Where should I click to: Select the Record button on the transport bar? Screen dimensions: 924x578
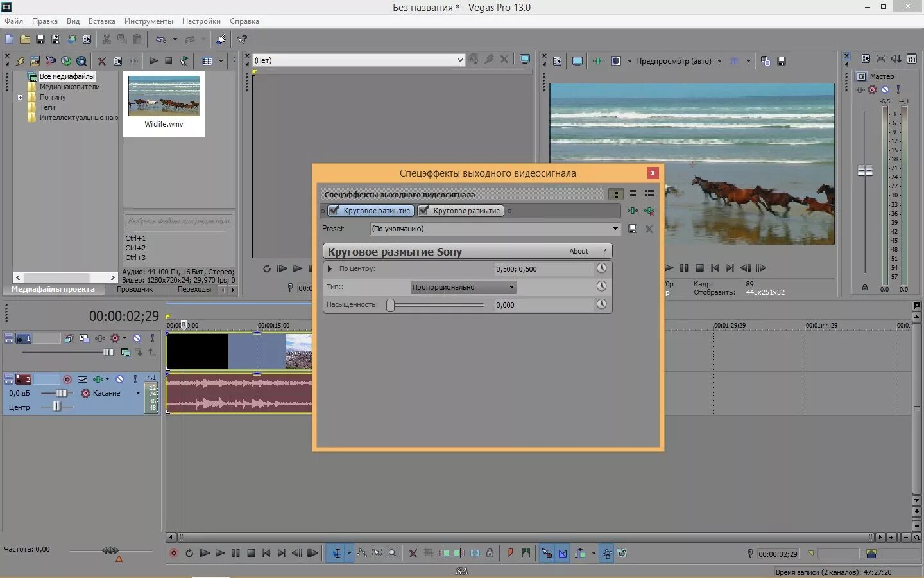(x=173, y=553)
